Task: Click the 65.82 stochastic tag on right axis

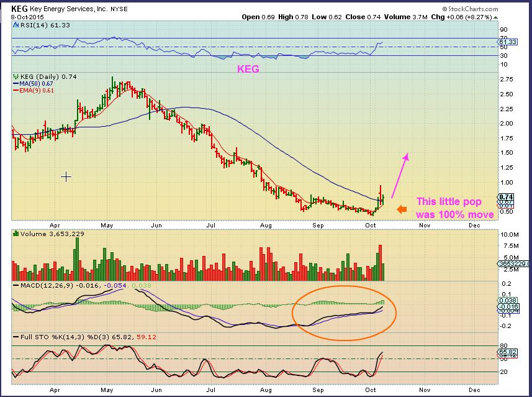Action: pyautogui.click(x=508, y=352)
